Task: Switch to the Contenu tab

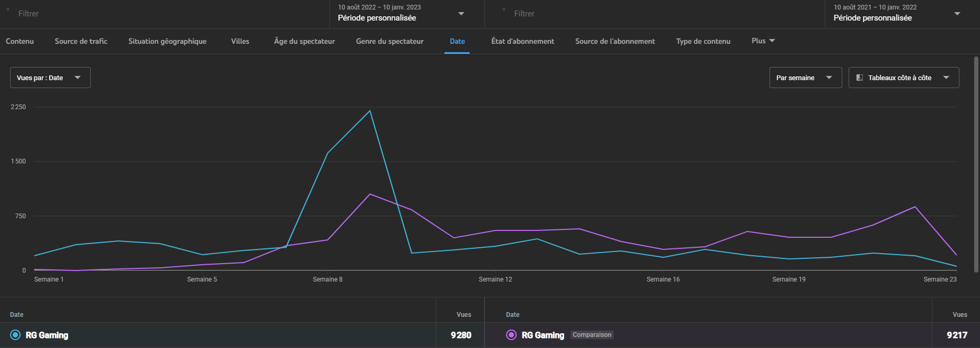Action: point(20,41)
